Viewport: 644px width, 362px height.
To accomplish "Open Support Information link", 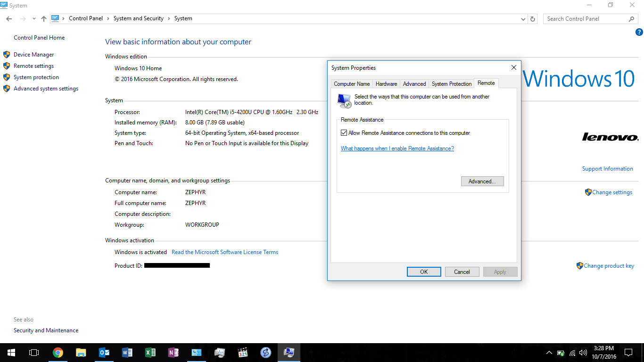I will click(608, 169).
